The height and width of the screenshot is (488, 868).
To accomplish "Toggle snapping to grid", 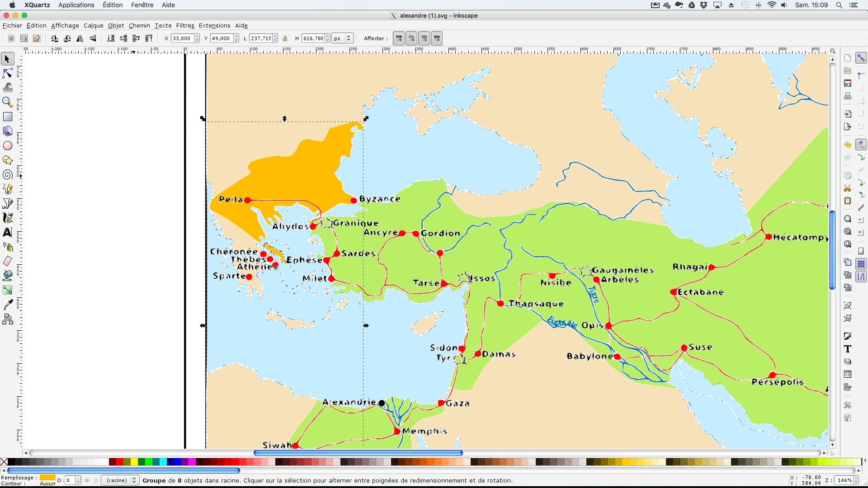I will [861, 264].
